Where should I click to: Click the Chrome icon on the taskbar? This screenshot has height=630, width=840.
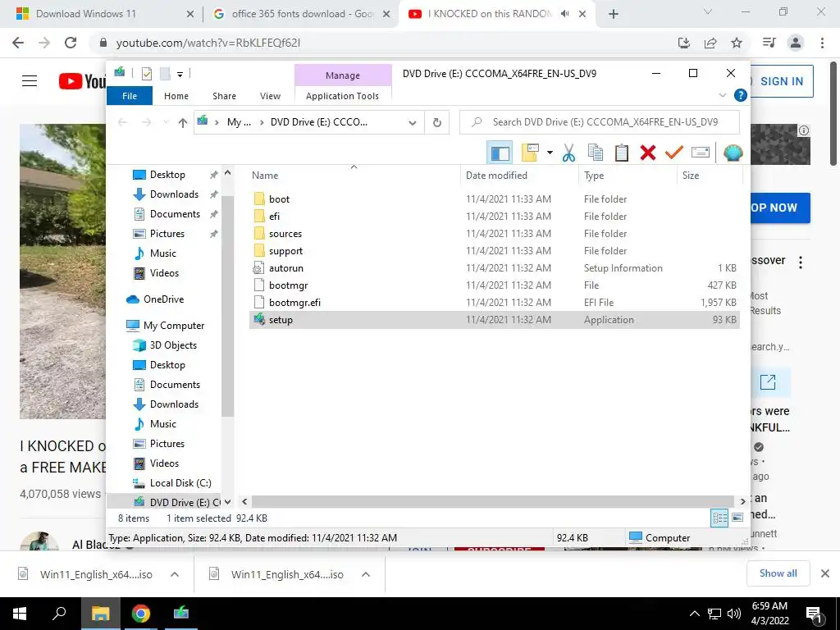pos(141,614)
